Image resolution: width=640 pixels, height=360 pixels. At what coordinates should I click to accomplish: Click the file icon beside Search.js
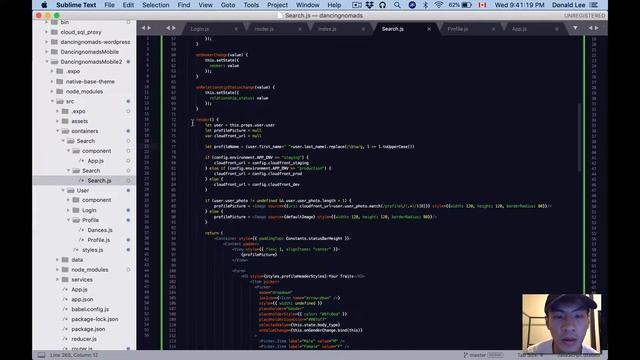(82, 180)
